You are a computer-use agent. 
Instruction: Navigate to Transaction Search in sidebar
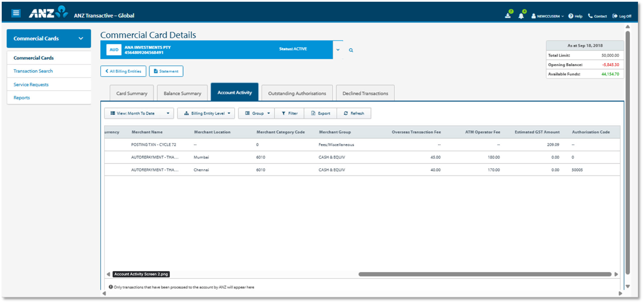34,71
